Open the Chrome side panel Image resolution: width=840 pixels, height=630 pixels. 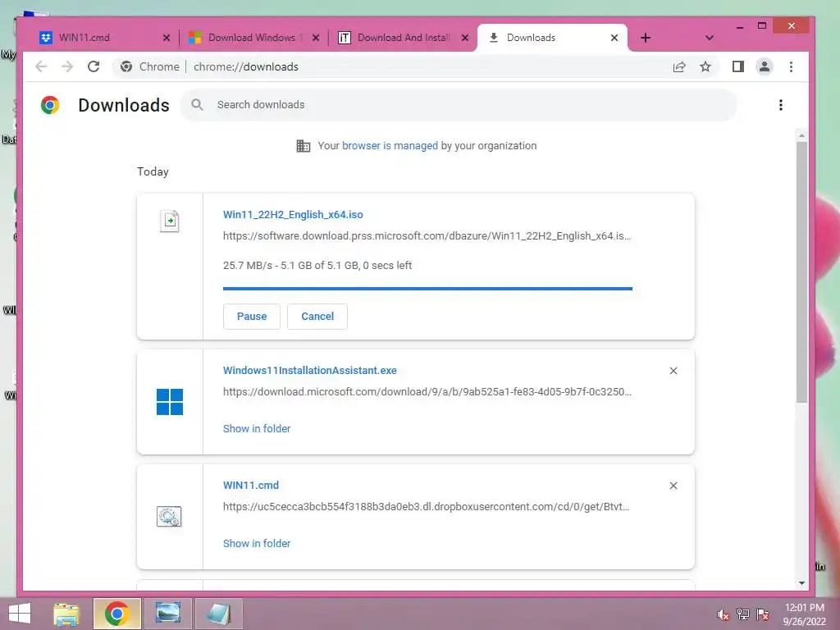(738, 66)
